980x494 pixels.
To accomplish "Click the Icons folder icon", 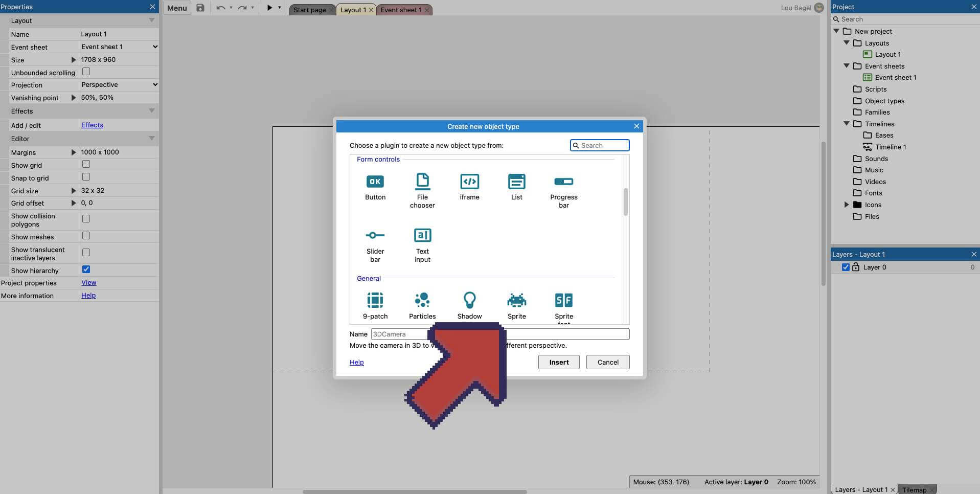I will [x=857, y=205].
